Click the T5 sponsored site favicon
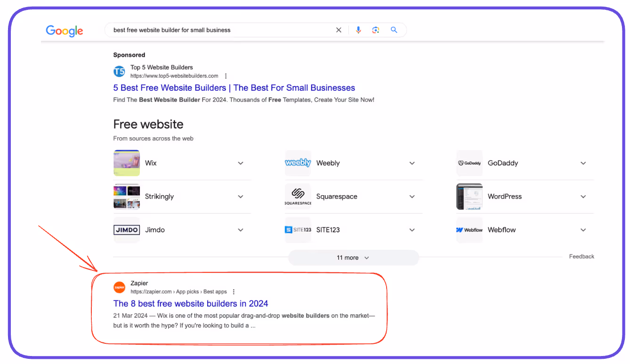 point(120,71)
